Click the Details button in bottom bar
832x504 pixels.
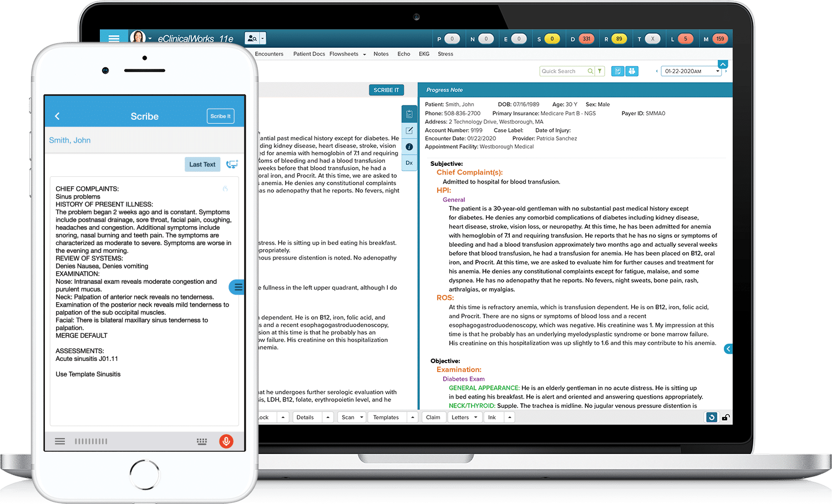pos(305,418)
